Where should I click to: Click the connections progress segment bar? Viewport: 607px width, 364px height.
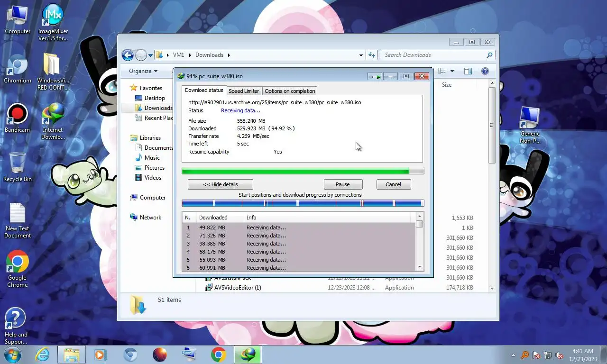coord(303,203)
